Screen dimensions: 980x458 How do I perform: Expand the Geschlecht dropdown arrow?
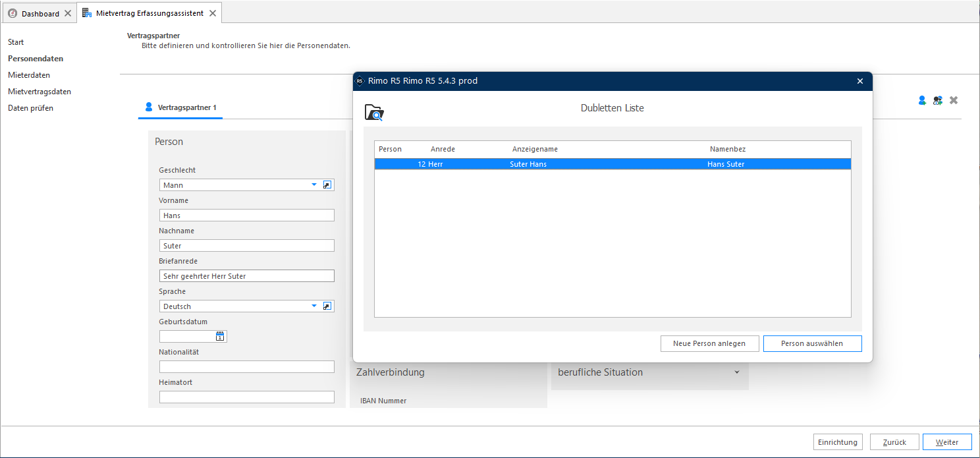coord(314,185)
